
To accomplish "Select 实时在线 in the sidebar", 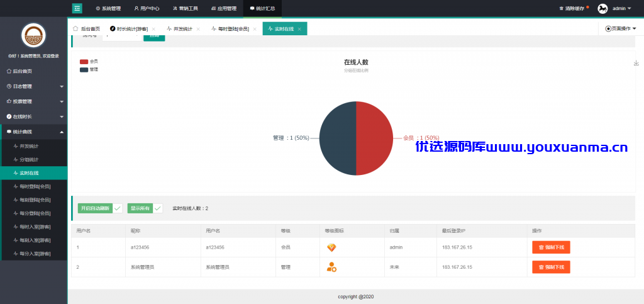I will point(34,173).
